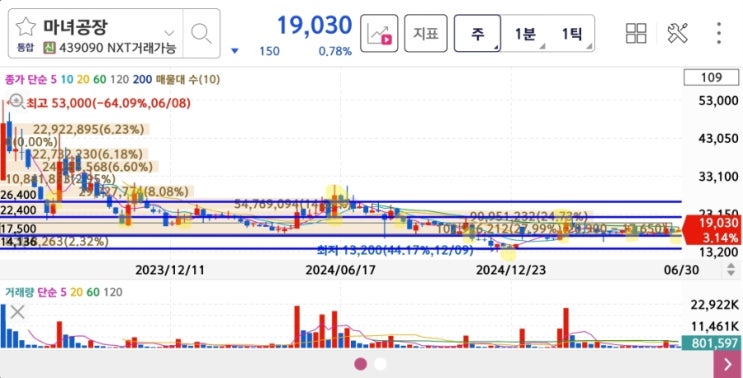Open chart tools wrench icon
Image resolution: width=743 pixels, height=378 pixels.
coord(678,33)
